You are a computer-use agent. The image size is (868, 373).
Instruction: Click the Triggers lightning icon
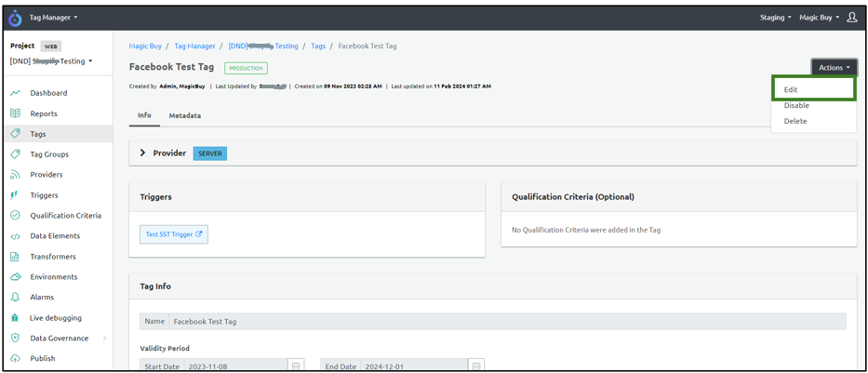point(15,195)
